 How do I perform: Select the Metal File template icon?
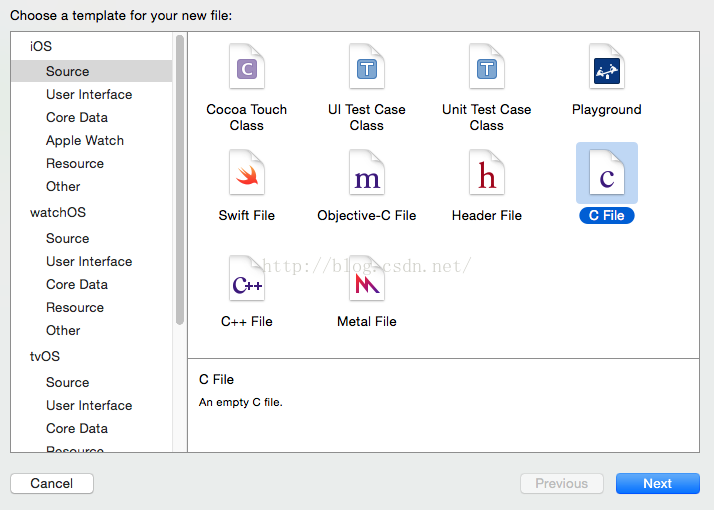click(x=367, y=278)
